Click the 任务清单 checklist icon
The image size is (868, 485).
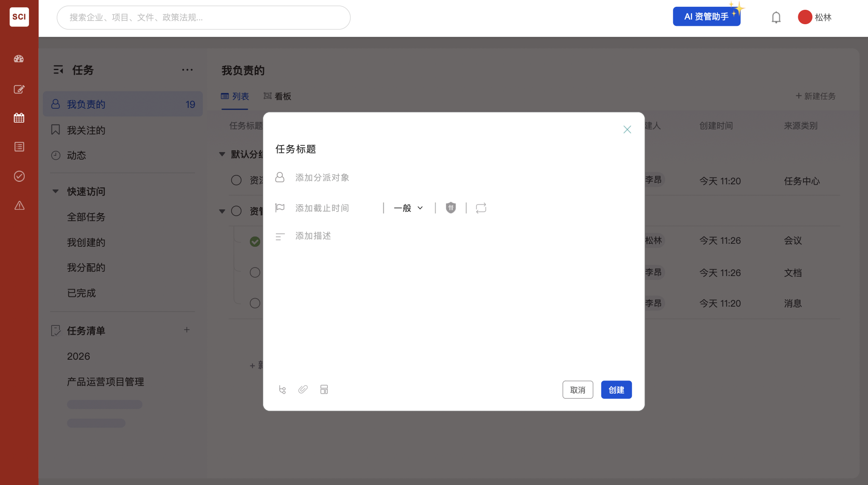coord(56,330)
